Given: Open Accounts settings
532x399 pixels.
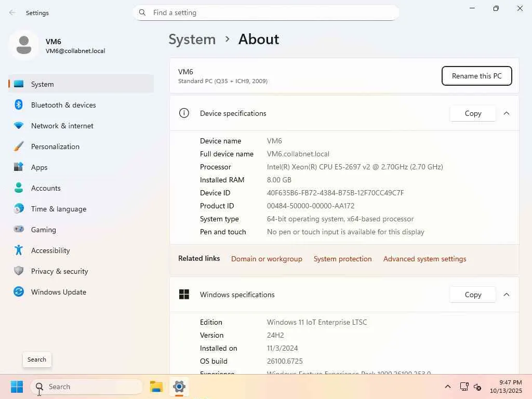Looking at the screenshot, I should (x=81, y=188).
